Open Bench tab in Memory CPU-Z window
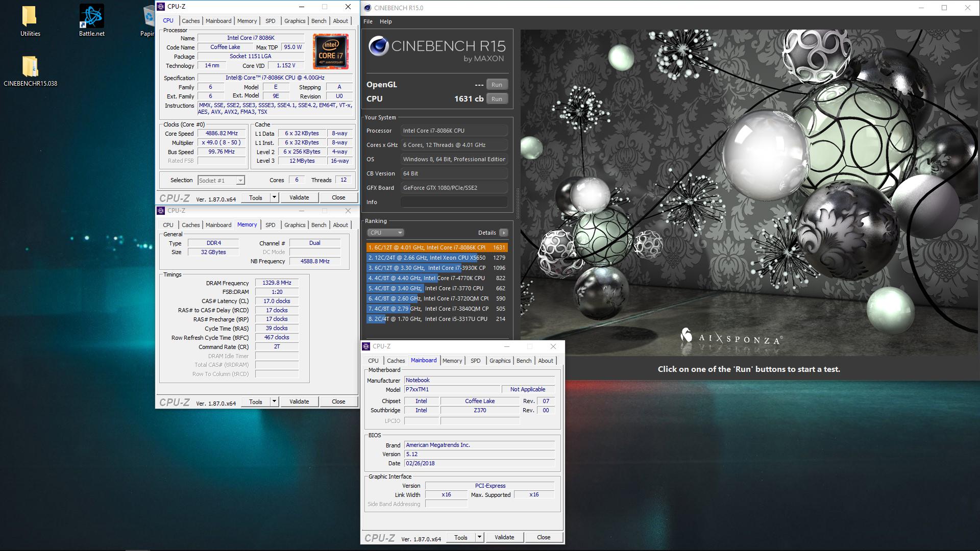 tap(319, 225)
